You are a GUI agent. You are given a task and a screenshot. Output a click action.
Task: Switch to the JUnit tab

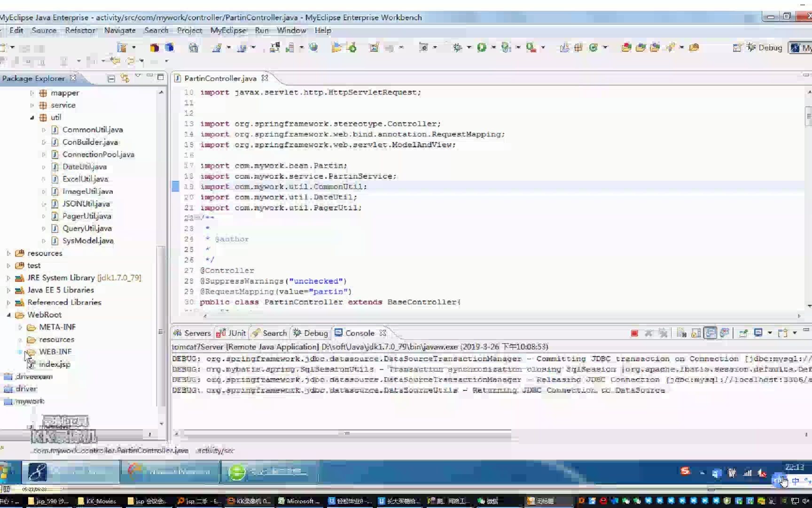[231, 333]
